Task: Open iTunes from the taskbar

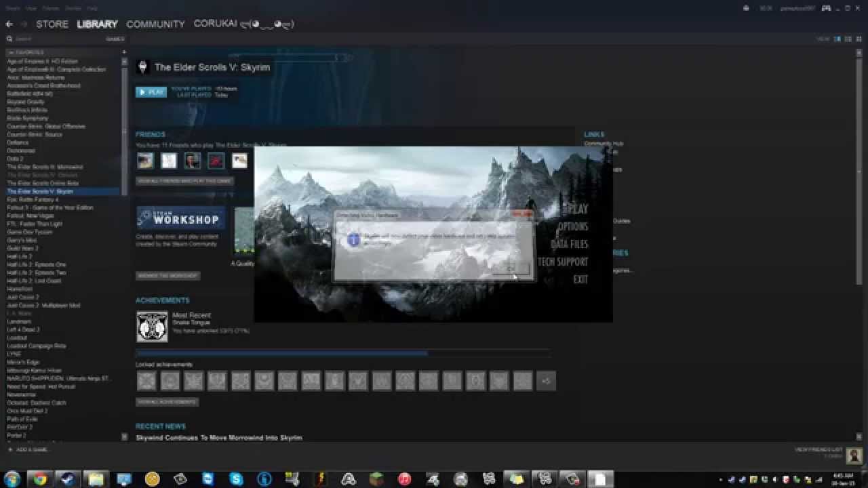Action: click(404, 479)
